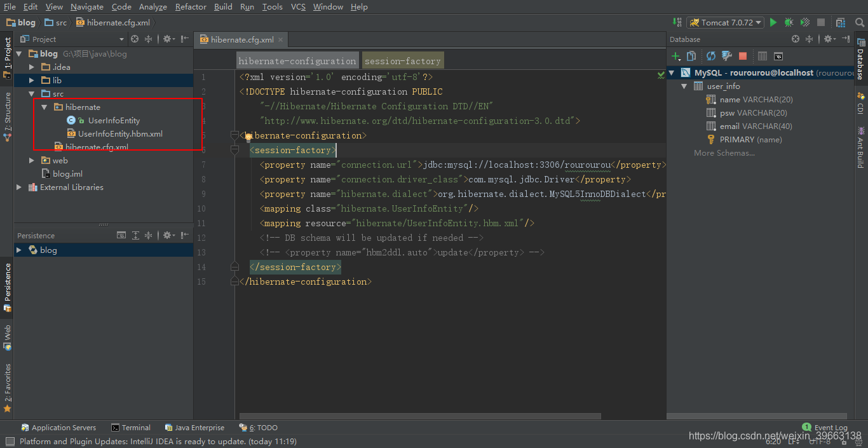This screenshot has width=868, height=448.
Task: Expand the lib folder
Action: (32, 81)
